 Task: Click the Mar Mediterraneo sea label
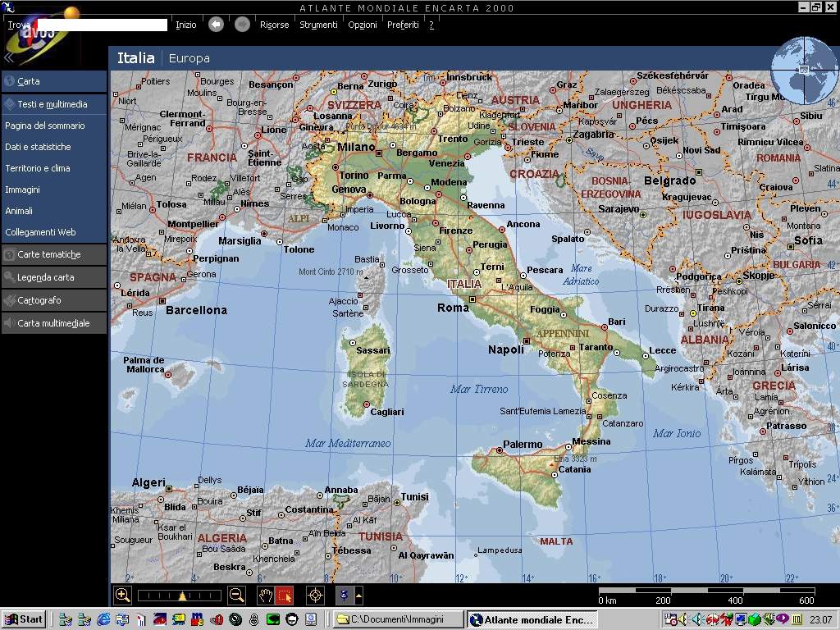pos(348,444)
